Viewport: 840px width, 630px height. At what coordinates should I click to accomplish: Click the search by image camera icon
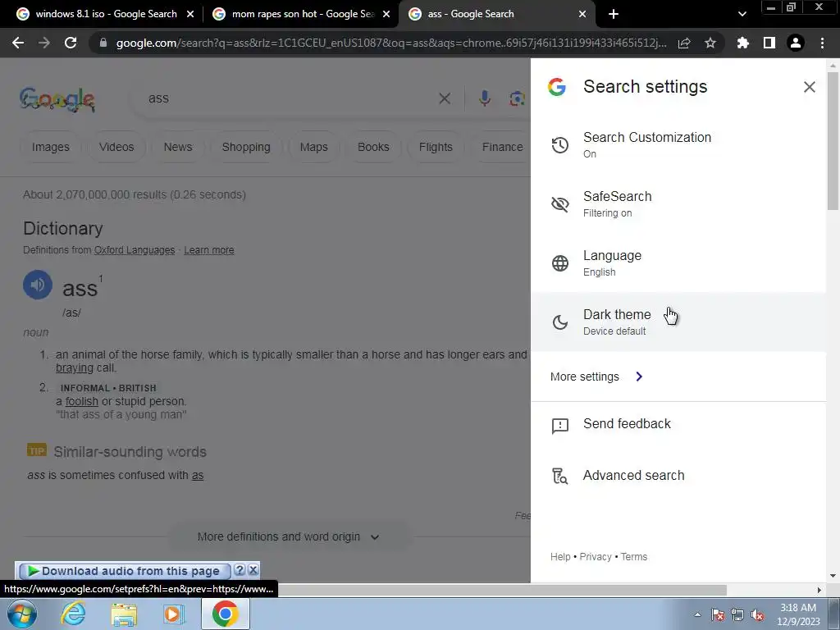[517, 98]
